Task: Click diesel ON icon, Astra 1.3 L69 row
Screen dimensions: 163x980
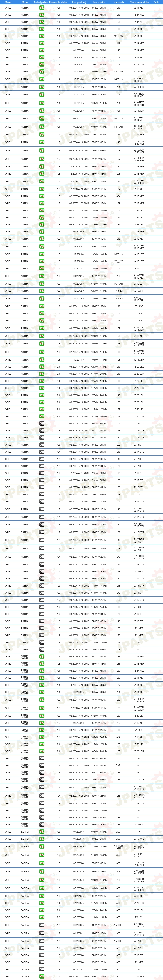Action: click(x=42, y=445)
